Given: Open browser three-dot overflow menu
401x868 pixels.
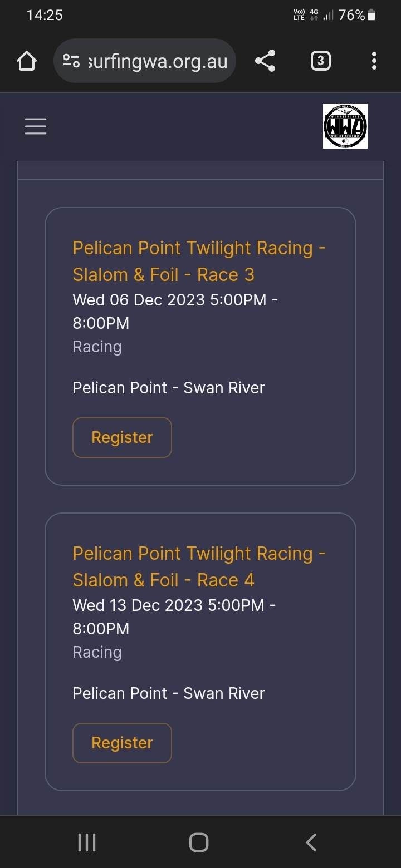Looking at the screenshot, I should [374, 61].
